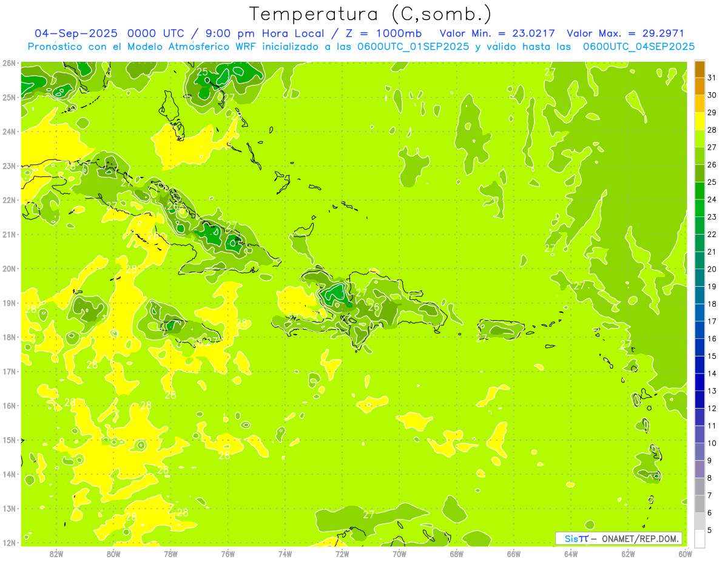The height and width of the screenshot is (562, 728).
Task: Click the '12N' latitude axis label
Action: point(9,543)
